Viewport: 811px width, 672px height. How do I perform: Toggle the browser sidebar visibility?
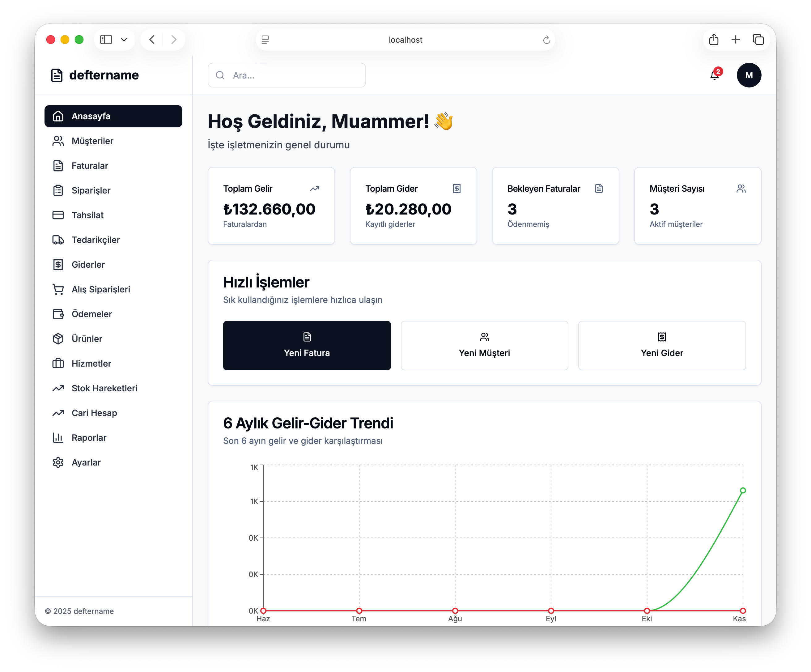[106, 39]
